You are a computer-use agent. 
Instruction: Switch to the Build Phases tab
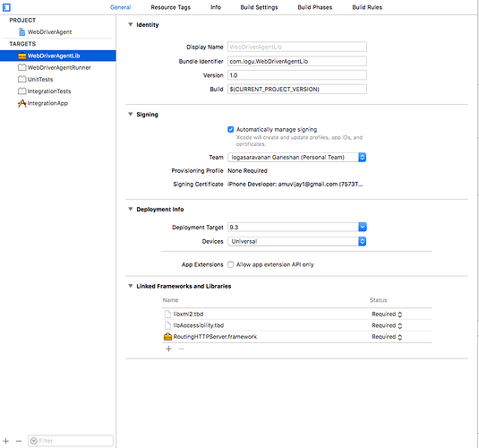click(314, 7)
